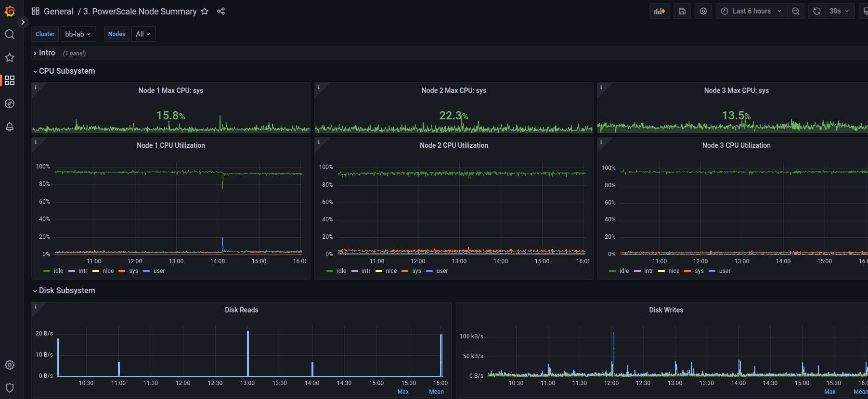This screenshot has width=868, height=399.
Task: Toggle sys series in Node 1 legend
Action: 134,271
